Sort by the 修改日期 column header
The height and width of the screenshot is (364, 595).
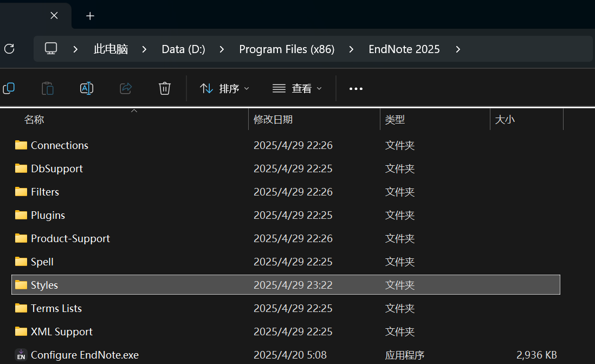pos(273,120)
